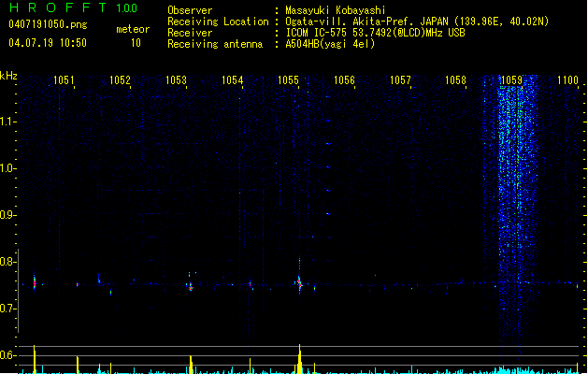
Task: Click the 0.9 kHz frequency axis label
Action: click(7, 215)
